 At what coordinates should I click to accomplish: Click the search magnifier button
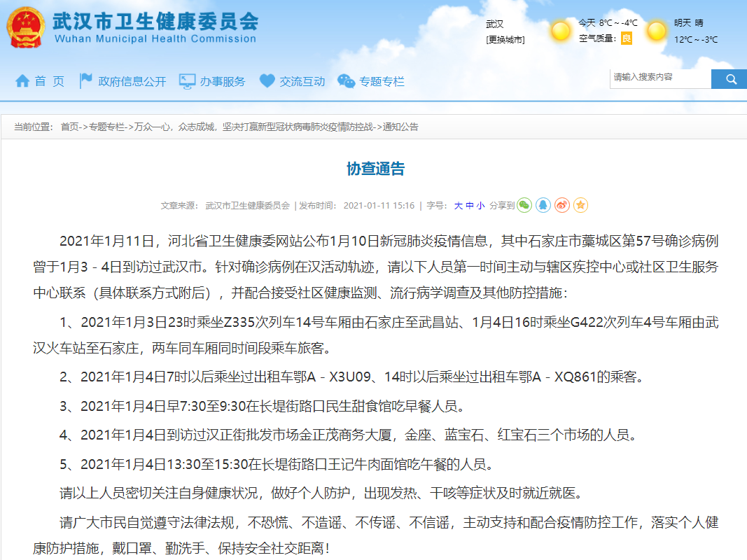pyautogui.click(x=729, y=79)
